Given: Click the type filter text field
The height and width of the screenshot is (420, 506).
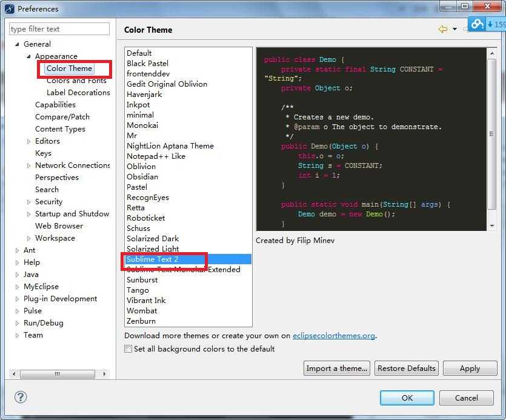Looking at the screenshot, I should tap(59, 29).
